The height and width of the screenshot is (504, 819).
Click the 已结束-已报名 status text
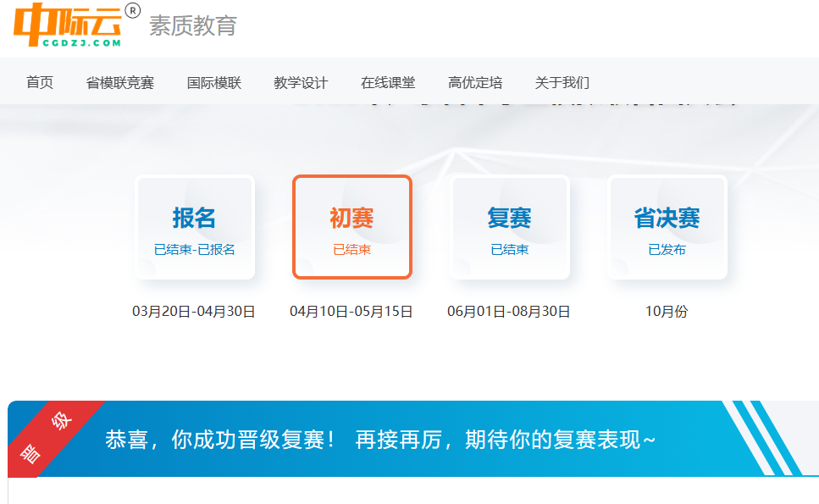click(195, 250)
